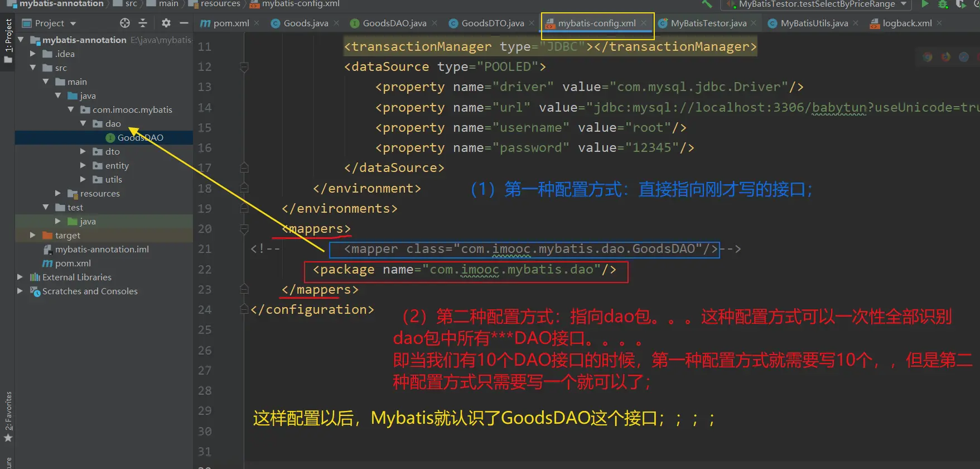Click the main breadcrumb in navigation bar

point(168,4)
